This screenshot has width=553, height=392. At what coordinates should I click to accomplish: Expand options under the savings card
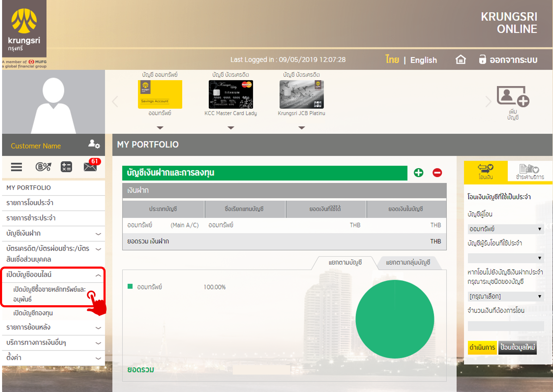pyautogui.click(x=160, y=128)
